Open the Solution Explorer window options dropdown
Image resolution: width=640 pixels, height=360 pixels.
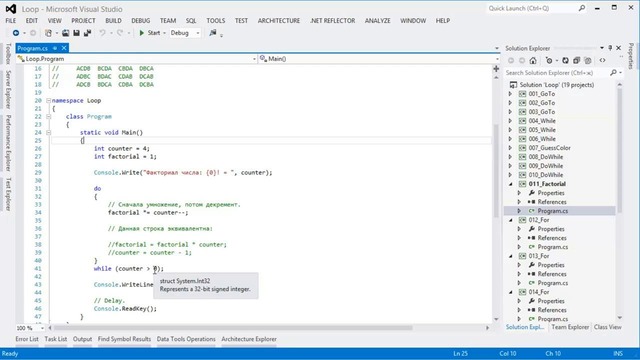tap(602, 48)
